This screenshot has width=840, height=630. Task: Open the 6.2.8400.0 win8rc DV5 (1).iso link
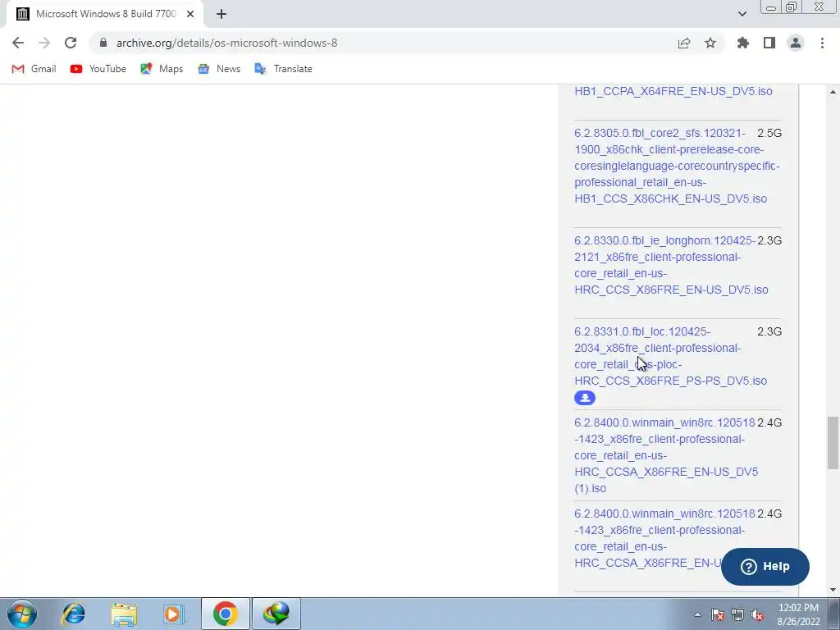(666, 455)
